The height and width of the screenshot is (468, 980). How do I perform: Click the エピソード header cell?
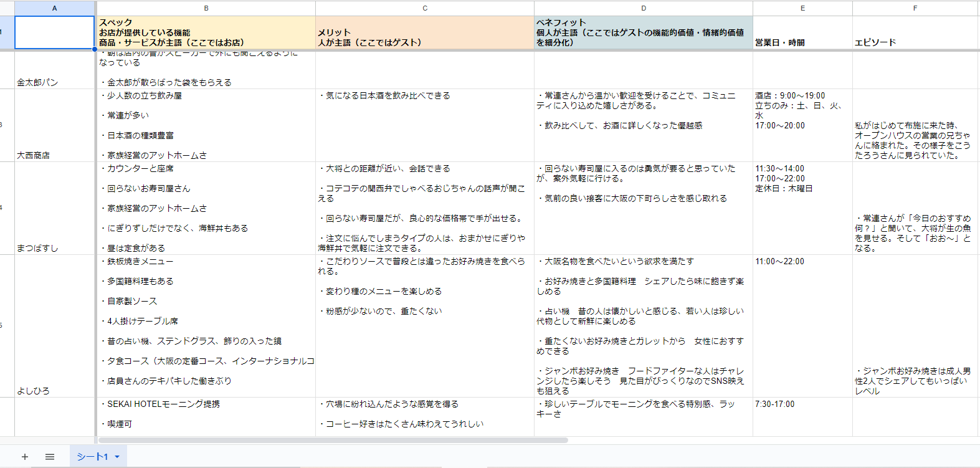coord(915,32)
